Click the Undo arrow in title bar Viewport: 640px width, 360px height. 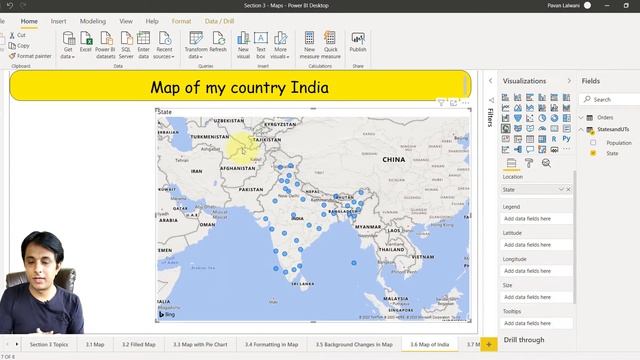(10, 5)
